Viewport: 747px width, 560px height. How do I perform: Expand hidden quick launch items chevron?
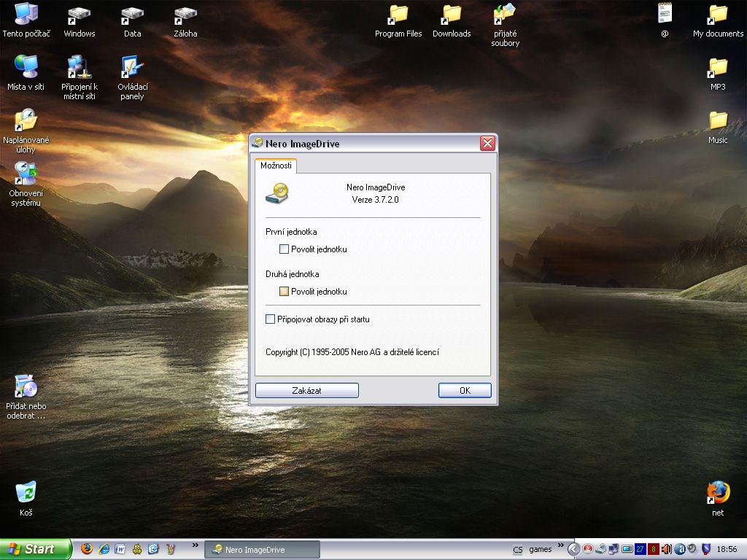click(195, 545)
